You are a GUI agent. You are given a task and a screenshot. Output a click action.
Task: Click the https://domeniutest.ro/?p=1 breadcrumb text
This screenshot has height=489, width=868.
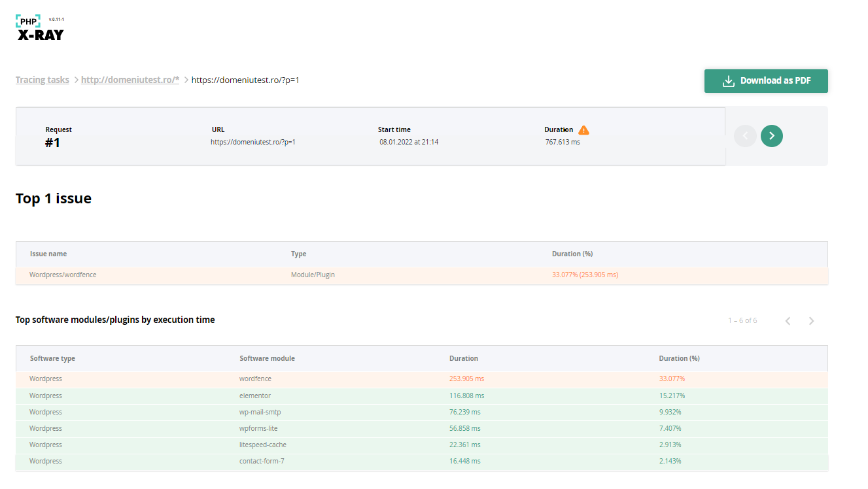tap(245, 80)
